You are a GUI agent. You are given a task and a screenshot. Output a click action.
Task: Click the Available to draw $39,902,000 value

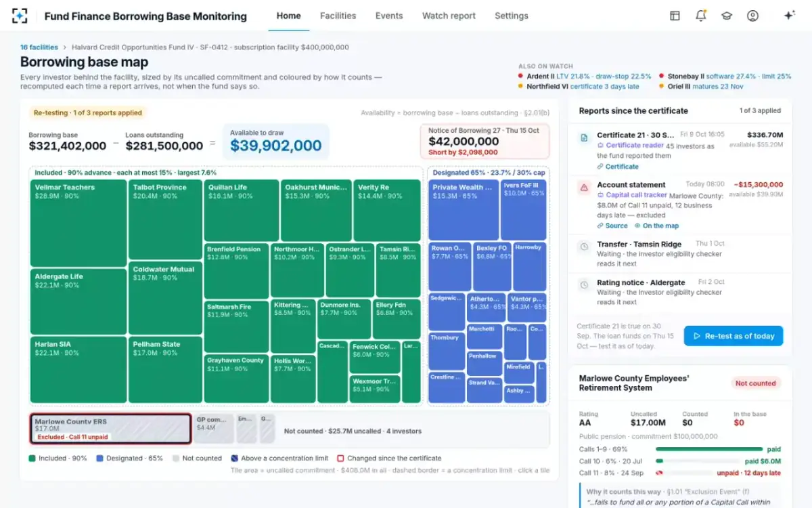pyautogui.click(x=275, y=146)
